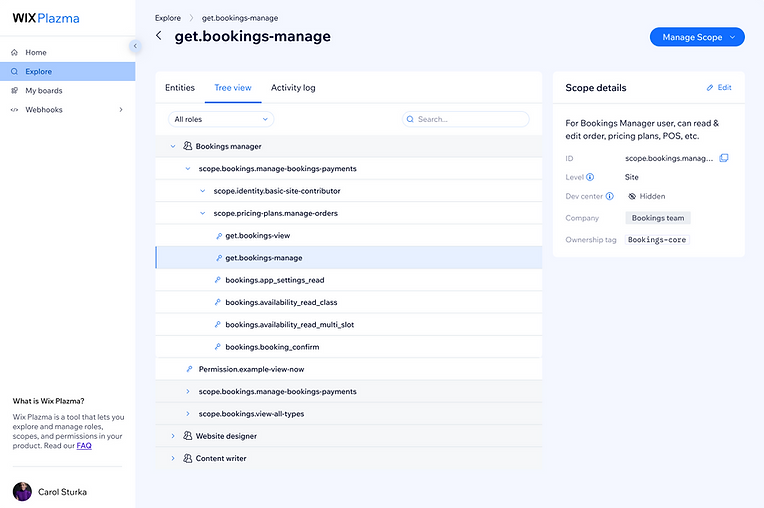The width and height of the screenshot is (764, 508).
Task: Click Carol Sturka's profile avatar
Action: click(x=22, y=491)
